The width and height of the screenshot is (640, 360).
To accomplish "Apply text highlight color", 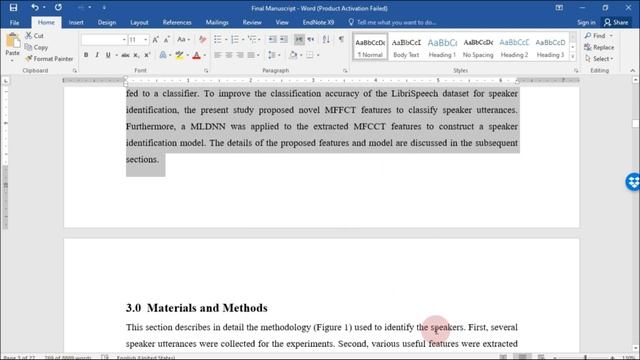I will 179,55.
